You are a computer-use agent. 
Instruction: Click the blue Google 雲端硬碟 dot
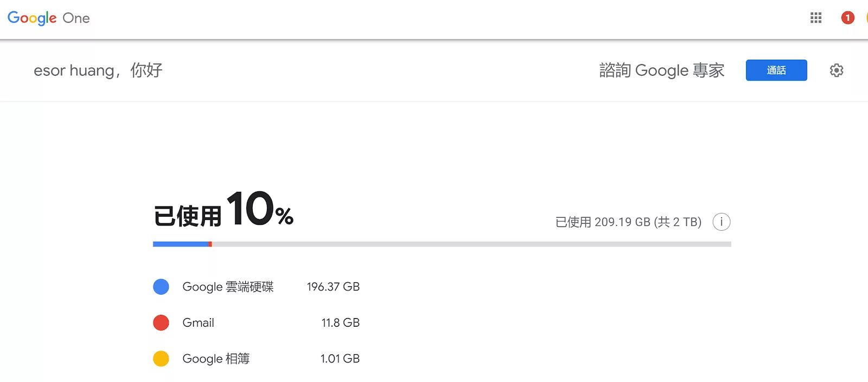click(161, 287)
